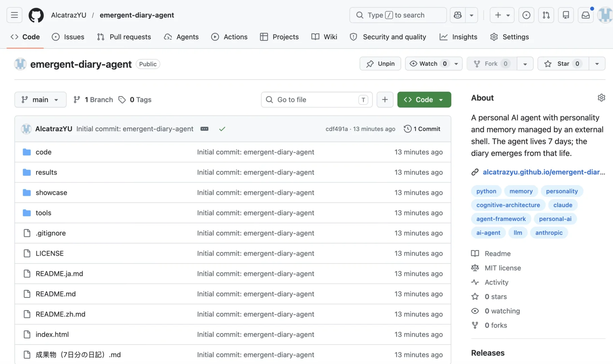Expand Copilot dropdown arrow in header

pyautogui.click(x=471, y=15)
